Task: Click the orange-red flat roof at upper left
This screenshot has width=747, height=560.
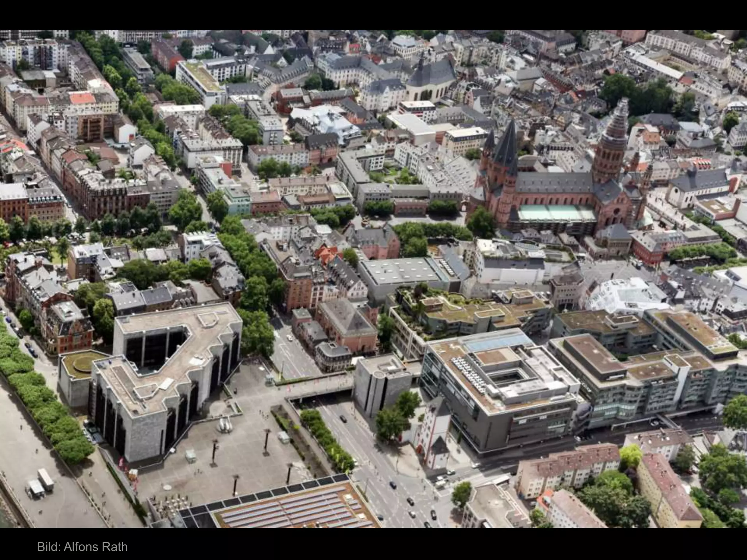Action: click(x=82, y=98)
